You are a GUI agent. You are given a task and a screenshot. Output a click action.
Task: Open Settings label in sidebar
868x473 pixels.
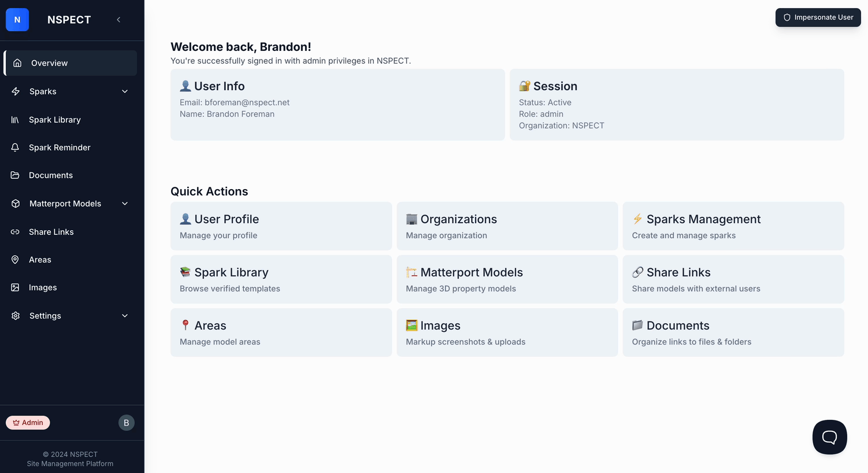click(45, 316)
